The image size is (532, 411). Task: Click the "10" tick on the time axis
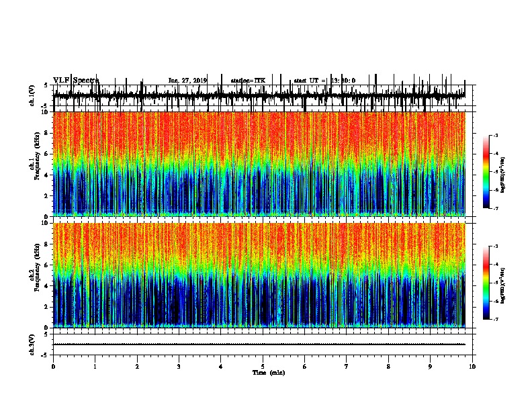[472, 367]
